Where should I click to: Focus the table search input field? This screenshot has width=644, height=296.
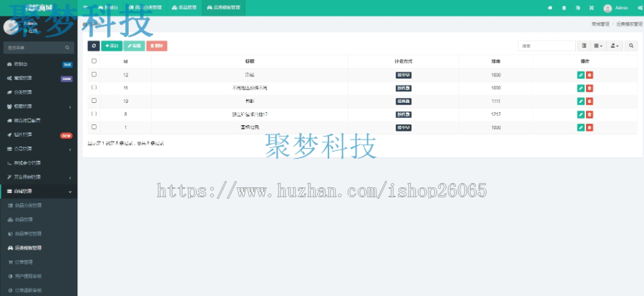pos(547,46)
